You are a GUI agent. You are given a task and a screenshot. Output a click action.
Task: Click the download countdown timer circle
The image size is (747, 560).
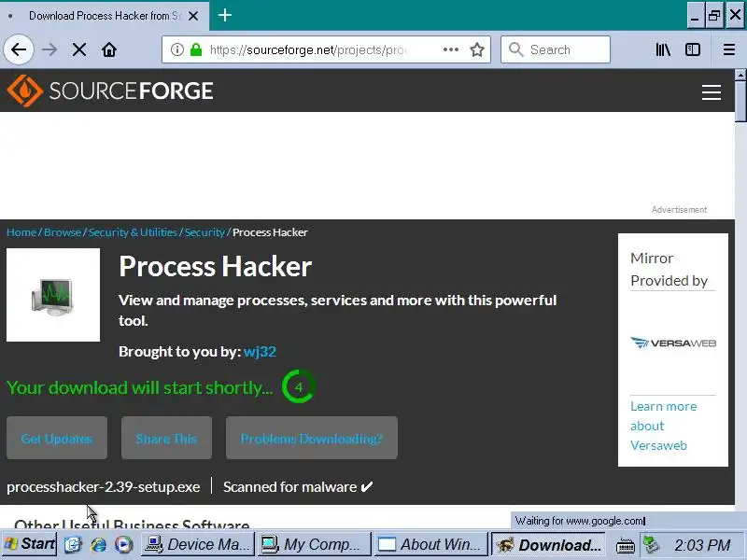(298, 386)
